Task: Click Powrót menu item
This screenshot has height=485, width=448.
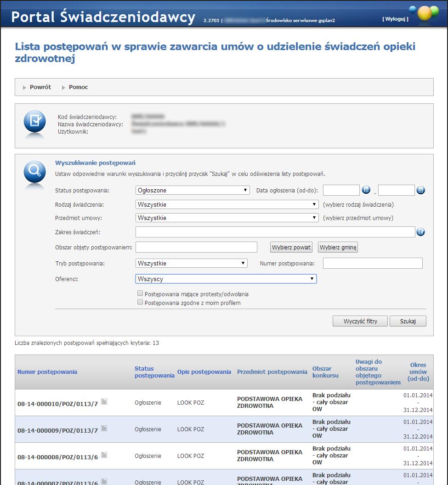Action: (x=40, y=87)
